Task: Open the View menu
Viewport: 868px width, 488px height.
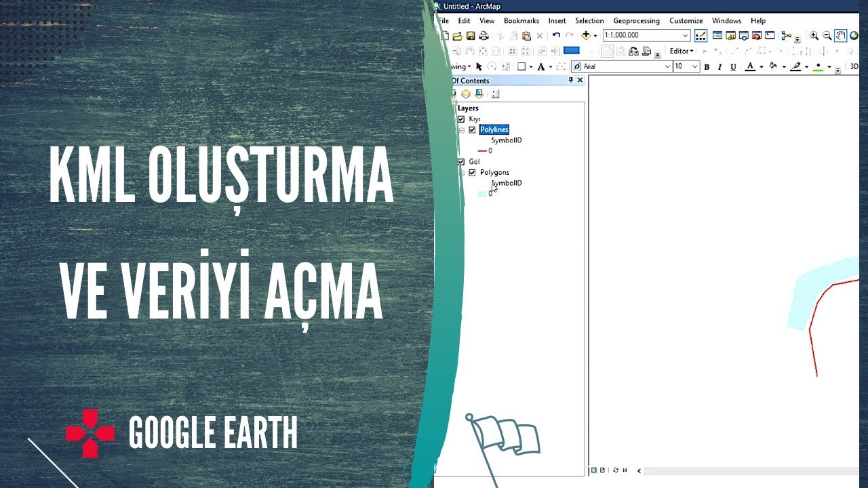Action: 487,21
